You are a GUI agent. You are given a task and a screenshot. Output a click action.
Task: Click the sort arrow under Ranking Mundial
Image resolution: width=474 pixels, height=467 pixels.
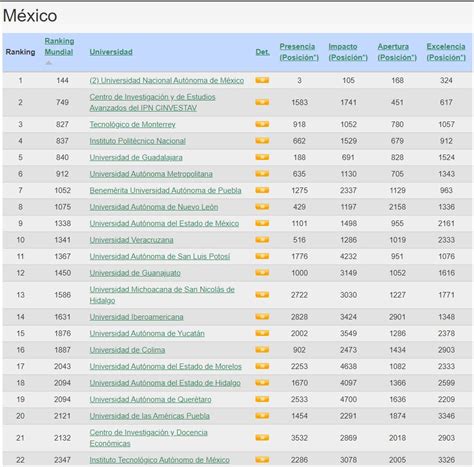pyautogui.click(x=49, y=63)
